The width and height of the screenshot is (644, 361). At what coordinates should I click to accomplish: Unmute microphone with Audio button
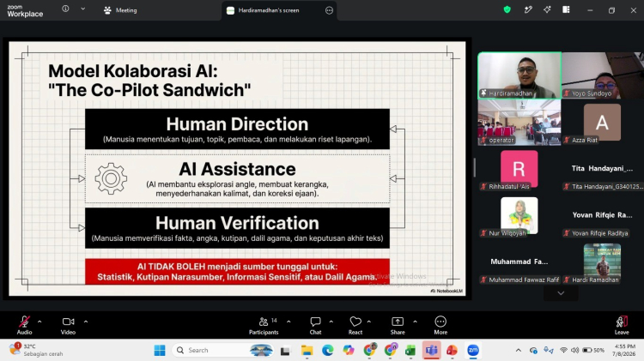(x=24, y=325)
